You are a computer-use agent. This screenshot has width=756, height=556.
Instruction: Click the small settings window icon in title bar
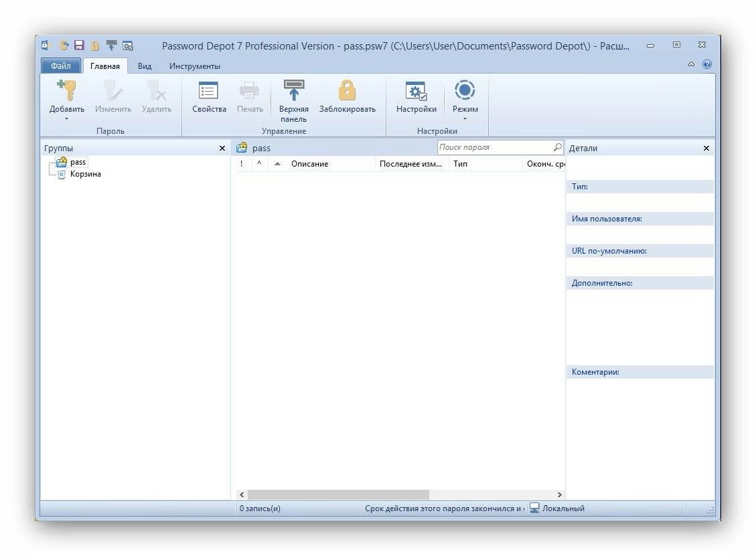[128, 45]
